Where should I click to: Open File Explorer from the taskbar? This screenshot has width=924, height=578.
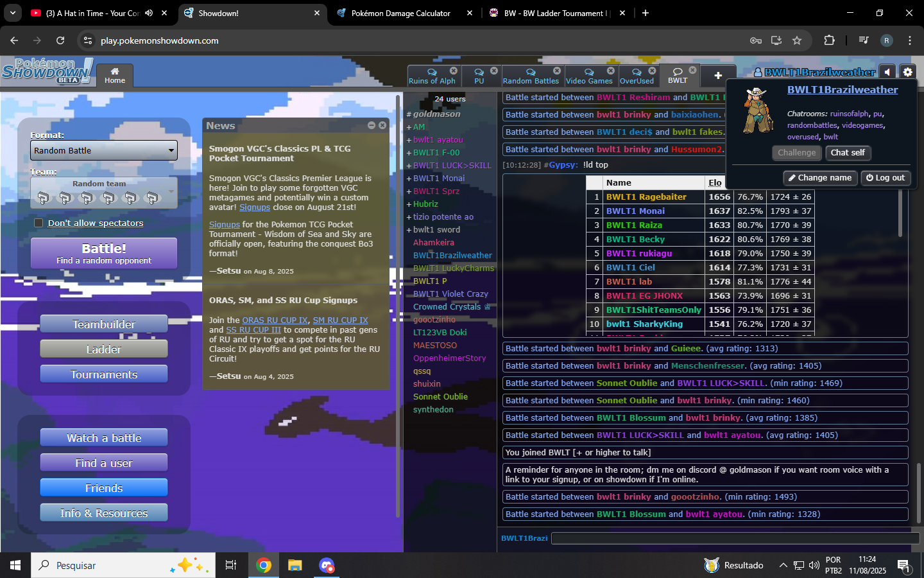(x=295, y=565)
